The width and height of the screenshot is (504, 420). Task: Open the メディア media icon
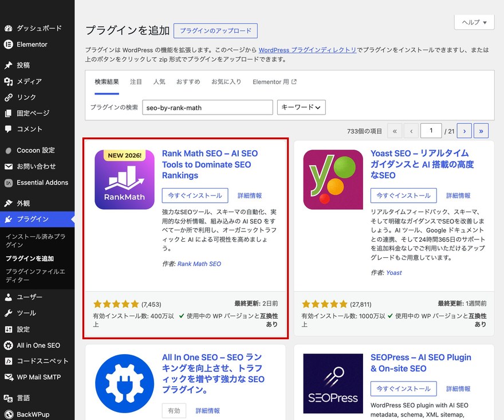[9, 81]
